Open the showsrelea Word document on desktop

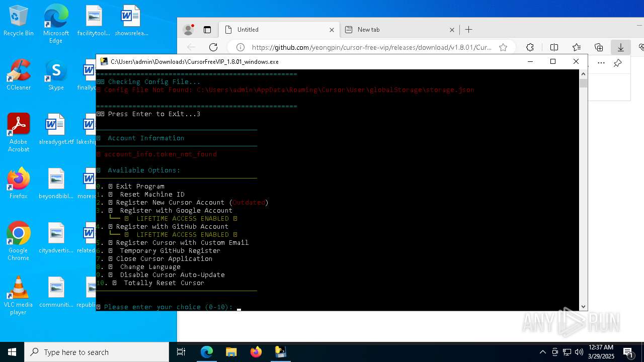tap(131, 21)
